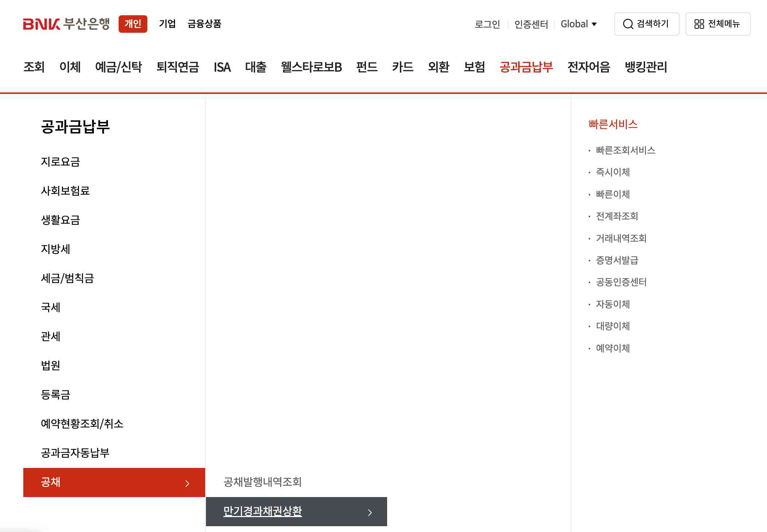Select 금융상품 in the top menu
The image size is (767, 532).
[204, 24]
